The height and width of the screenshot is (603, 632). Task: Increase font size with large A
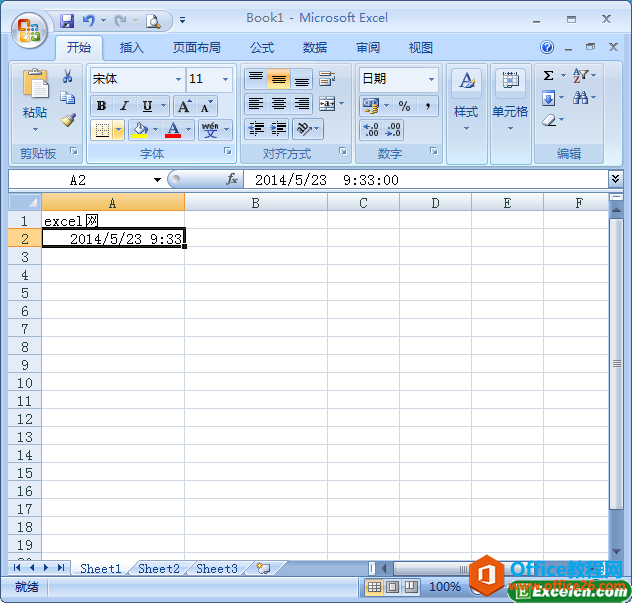coord(184,106)
